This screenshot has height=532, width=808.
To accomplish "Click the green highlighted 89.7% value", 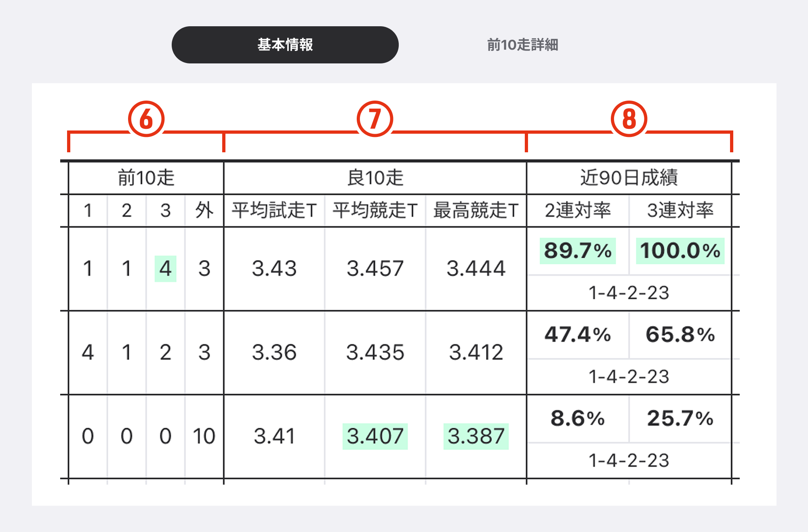I will pos(578,251).
